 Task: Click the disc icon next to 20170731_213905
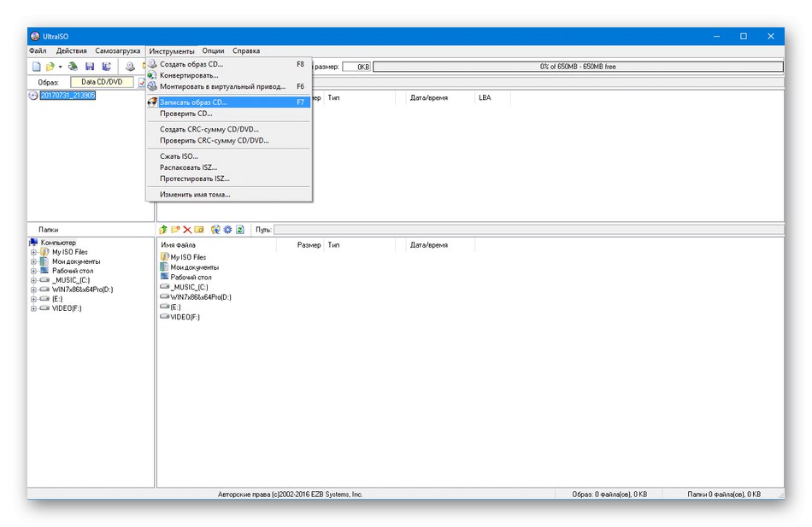(33, 96)
